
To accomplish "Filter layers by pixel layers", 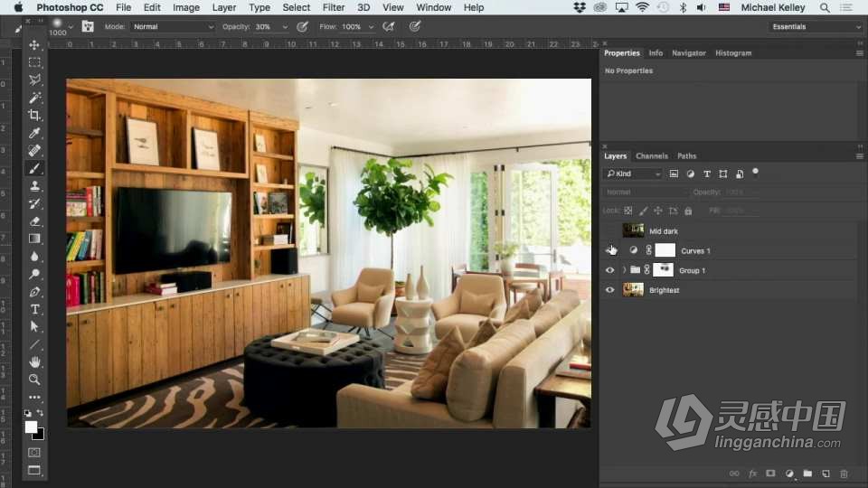I will pos(674,174).
